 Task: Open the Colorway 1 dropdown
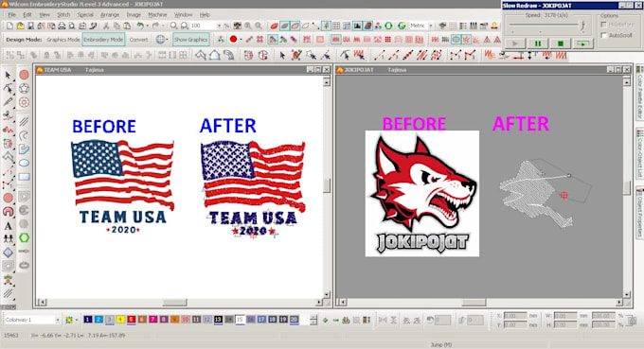tap(58, 320)
